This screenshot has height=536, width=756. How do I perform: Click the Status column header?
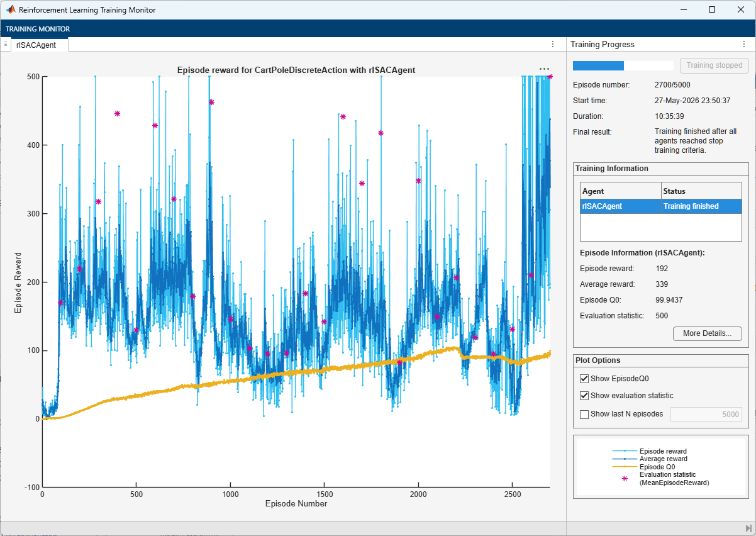coord(701,191)
